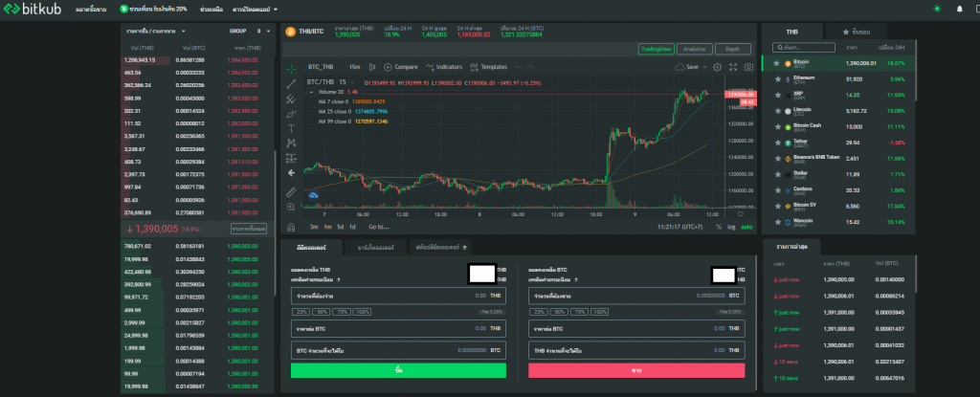Select the trend line drawing tool

(x=291, y=84)
